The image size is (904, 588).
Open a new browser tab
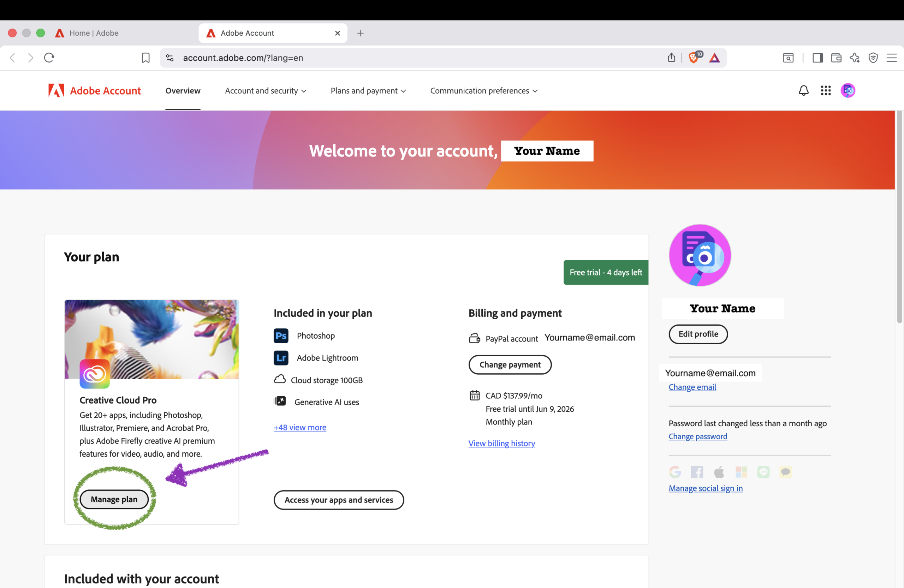click(x=360, y=34)
